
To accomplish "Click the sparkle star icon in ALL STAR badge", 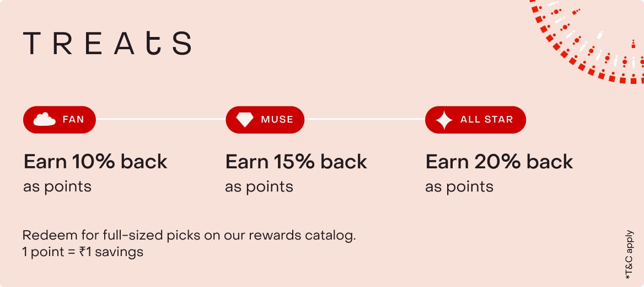I will (444, 120).
